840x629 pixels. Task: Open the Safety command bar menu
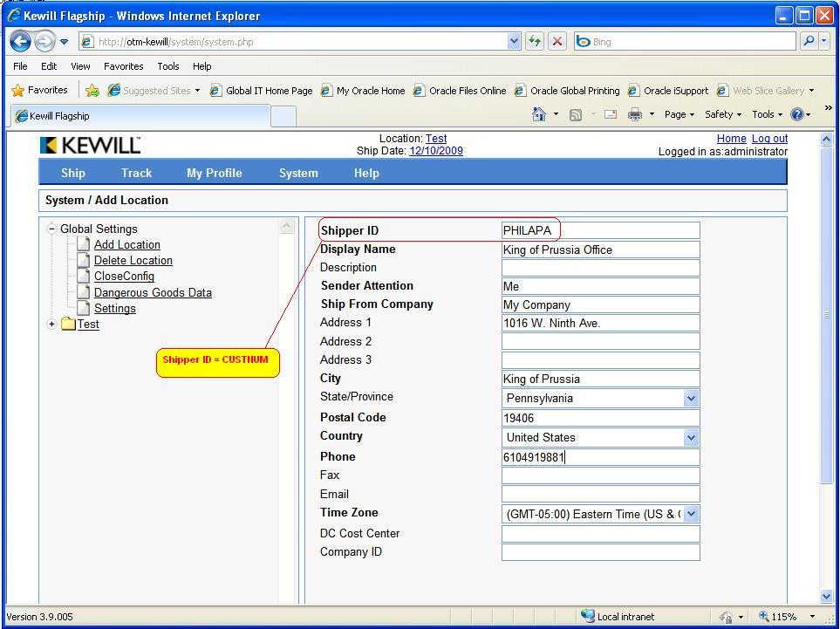[x=722, y=114]
